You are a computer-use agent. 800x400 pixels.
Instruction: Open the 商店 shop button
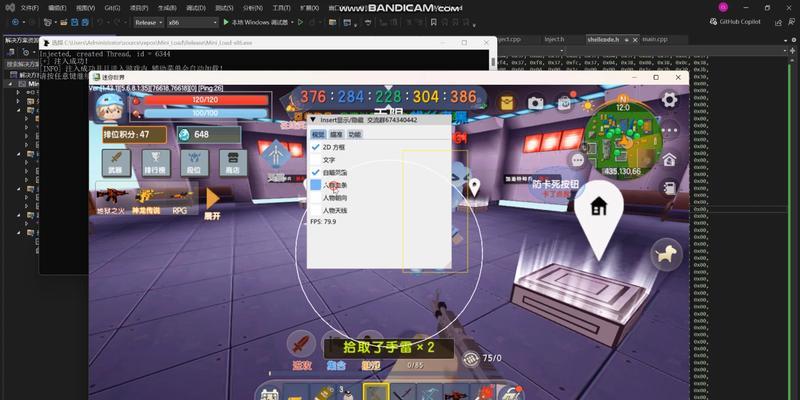(233, 163)
